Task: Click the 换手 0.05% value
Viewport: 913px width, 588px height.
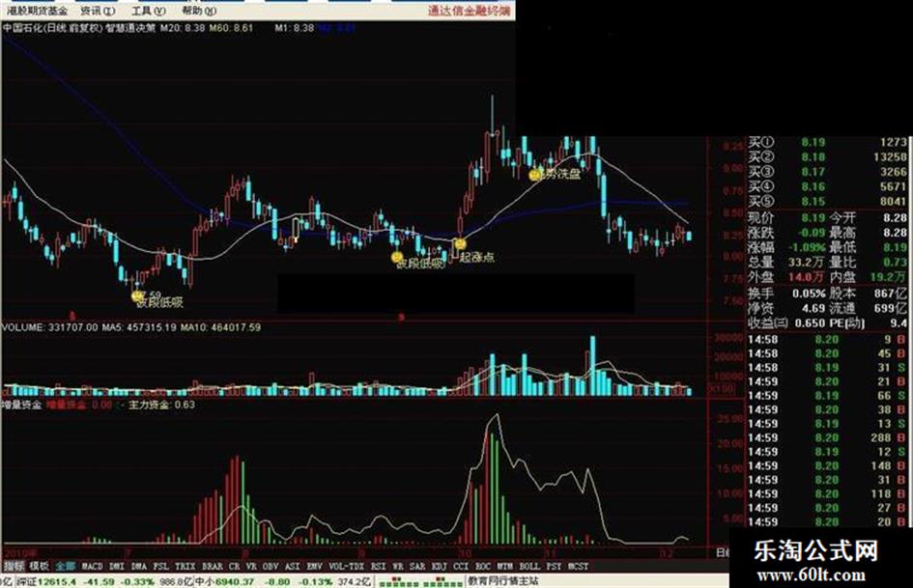Action: tap(810, 293)
